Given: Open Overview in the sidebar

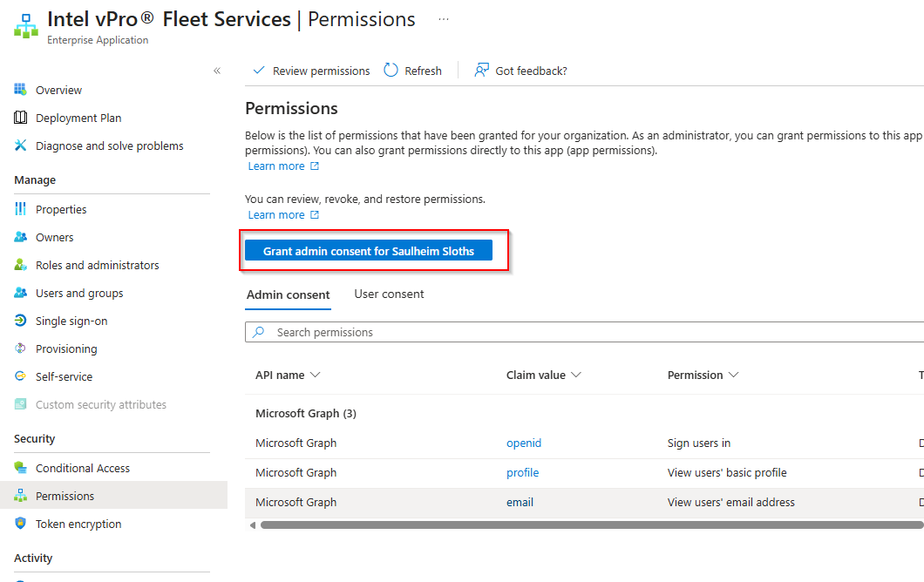Looking at the screenshot, I should [59, 90].
